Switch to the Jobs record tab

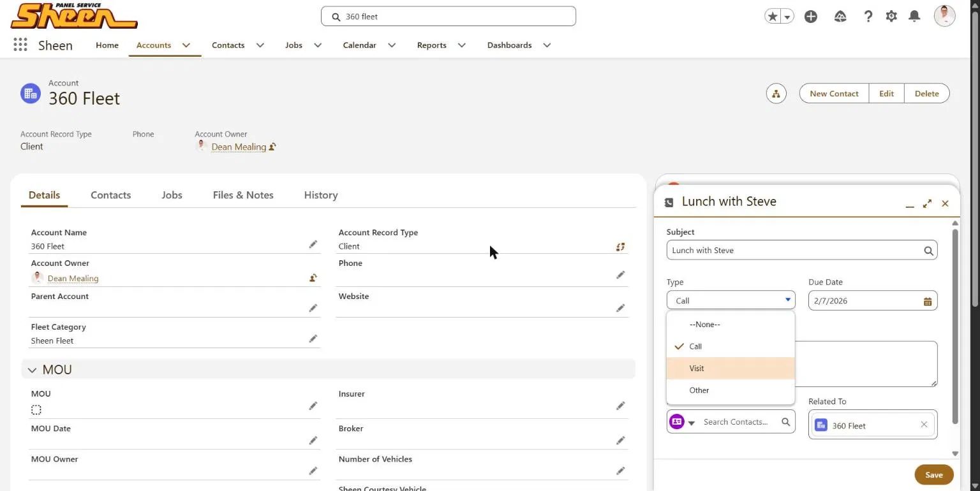(172, 195)
